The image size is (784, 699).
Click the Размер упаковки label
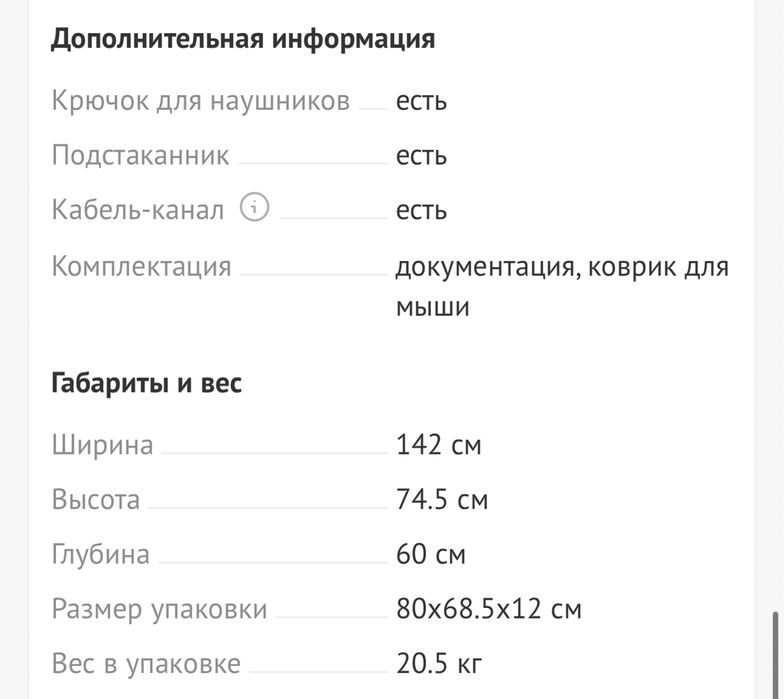click(159, 609)
